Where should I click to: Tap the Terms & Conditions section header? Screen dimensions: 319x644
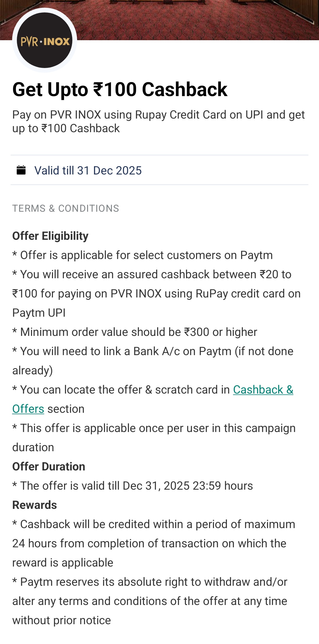tap(66, 208)
